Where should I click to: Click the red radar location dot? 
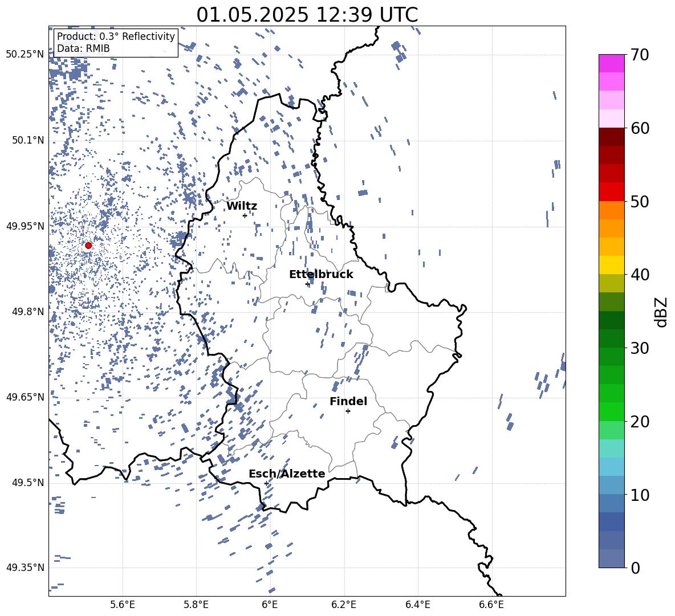click(x=88, y=246)
